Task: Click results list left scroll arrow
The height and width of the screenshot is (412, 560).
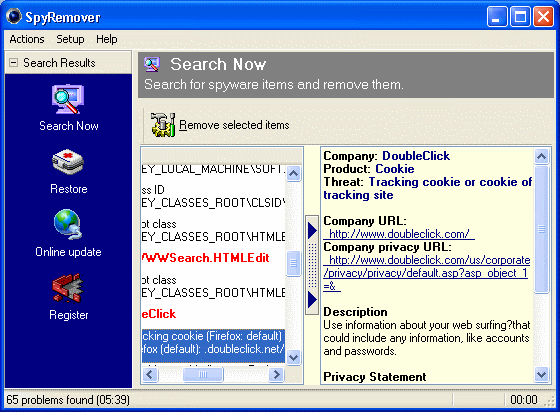Action: click(x=150, y=375)
